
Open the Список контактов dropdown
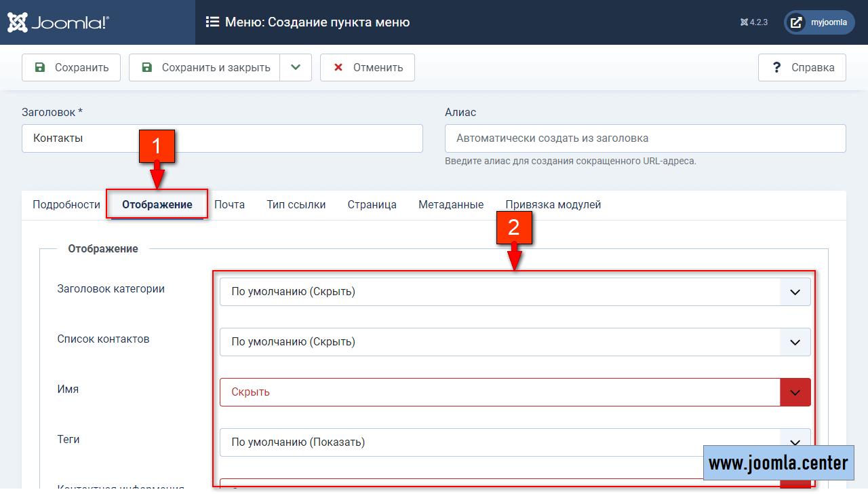coord(515,342)
